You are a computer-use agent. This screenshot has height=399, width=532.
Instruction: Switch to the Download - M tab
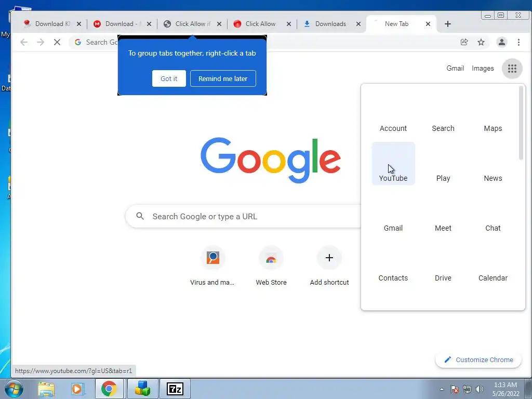[121, 24]
